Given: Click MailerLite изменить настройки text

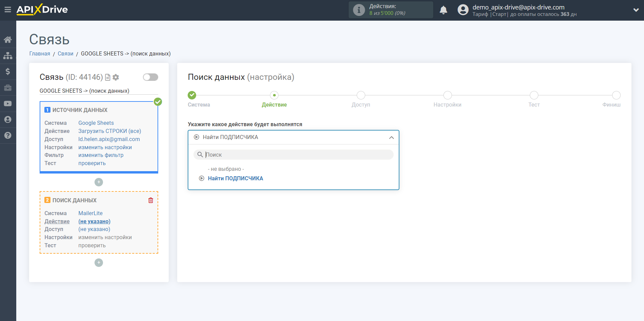Looking at the screenshot, I should pyautogui.click(x=105, y=237).
